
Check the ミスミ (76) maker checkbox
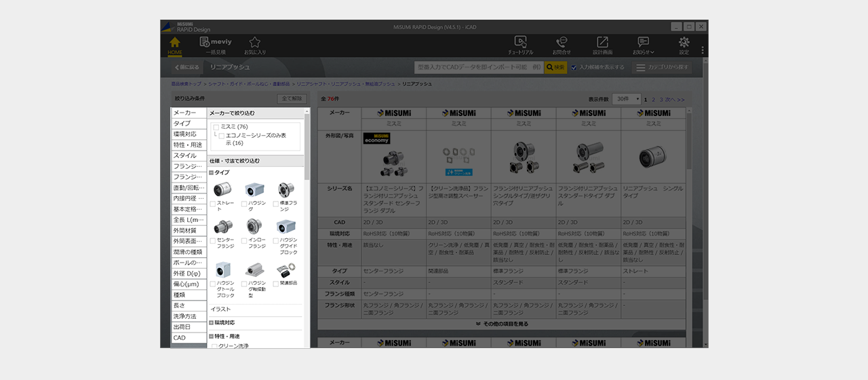click(x=216, y=127)
